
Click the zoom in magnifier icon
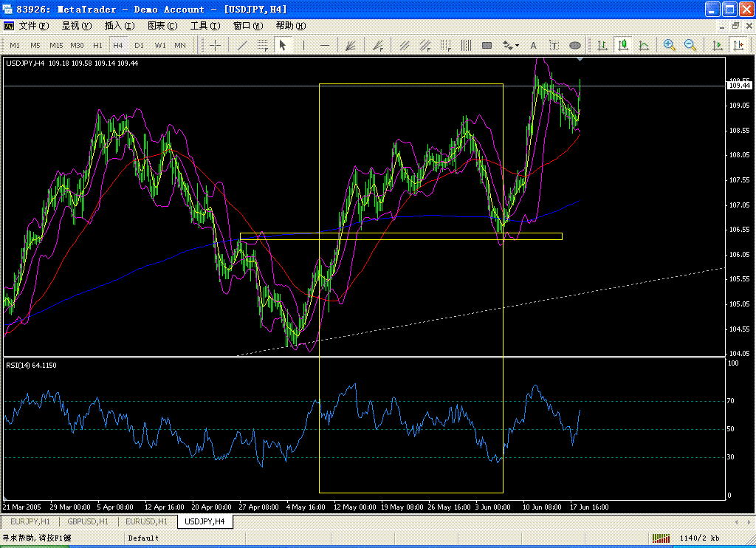[x=670, y=45]
